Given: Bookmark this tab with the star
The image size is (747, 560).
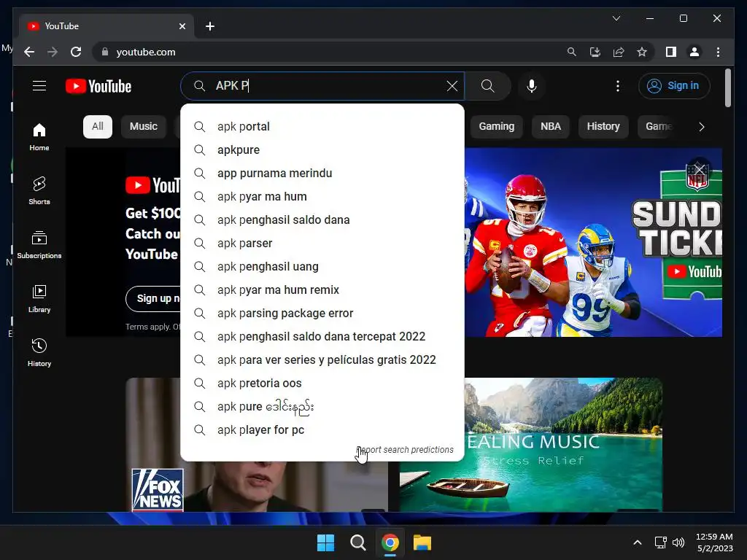Looking at the screenshot, I should tap(642, 52).
